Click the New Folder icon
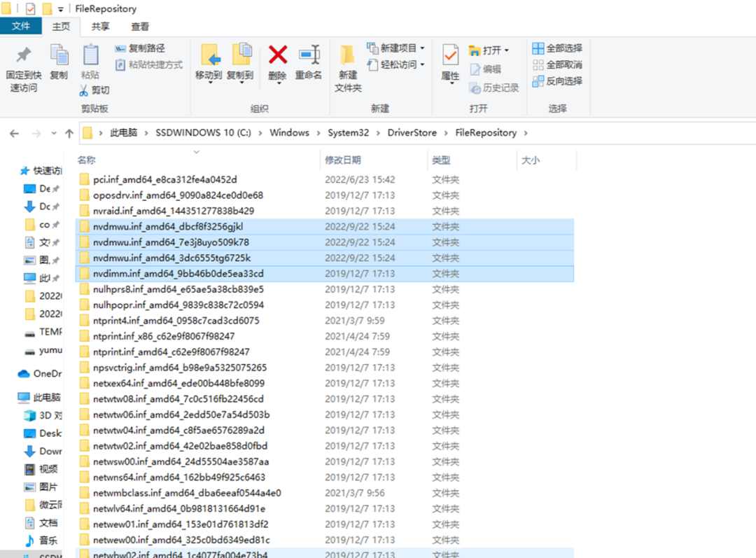 point(348,56)
